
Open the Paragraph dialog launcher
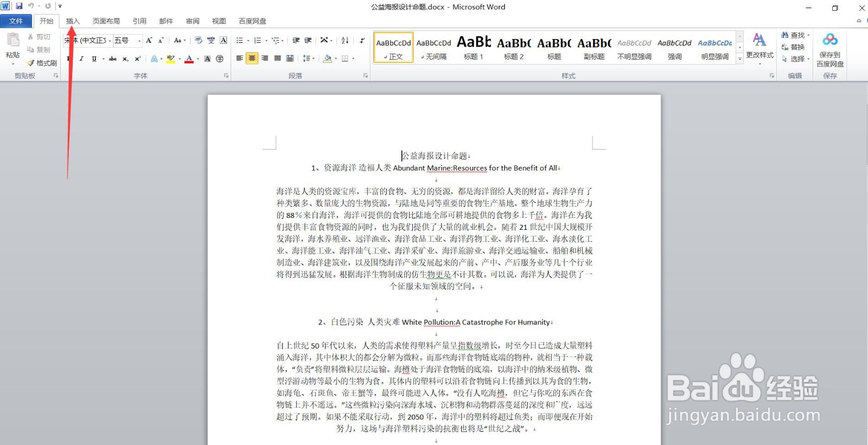point(366,76)
